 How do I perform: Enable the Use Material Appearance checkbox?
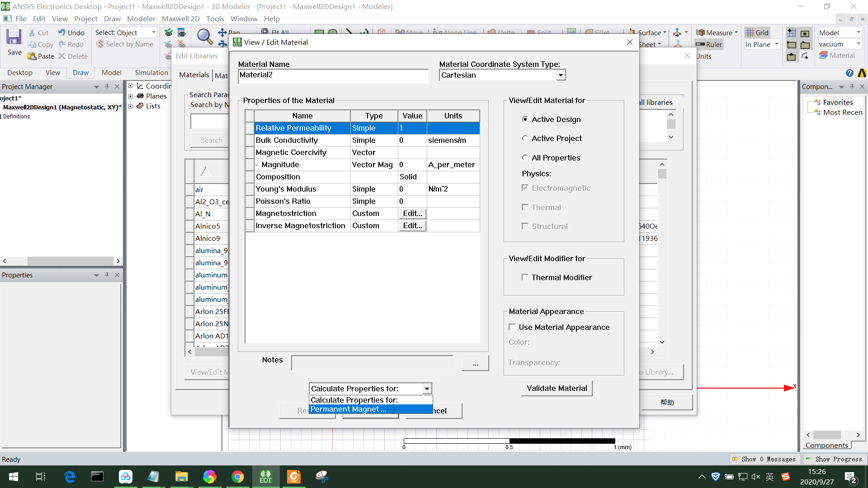(512, 327)
